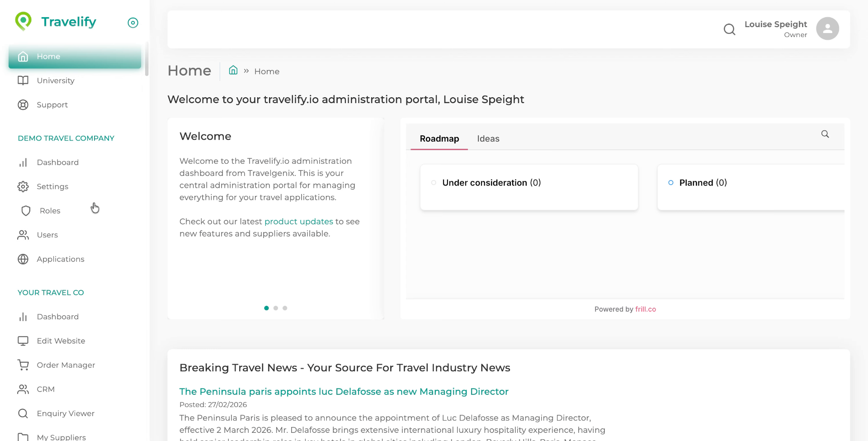Open Support lifebuoy menu item

point(52,105)
